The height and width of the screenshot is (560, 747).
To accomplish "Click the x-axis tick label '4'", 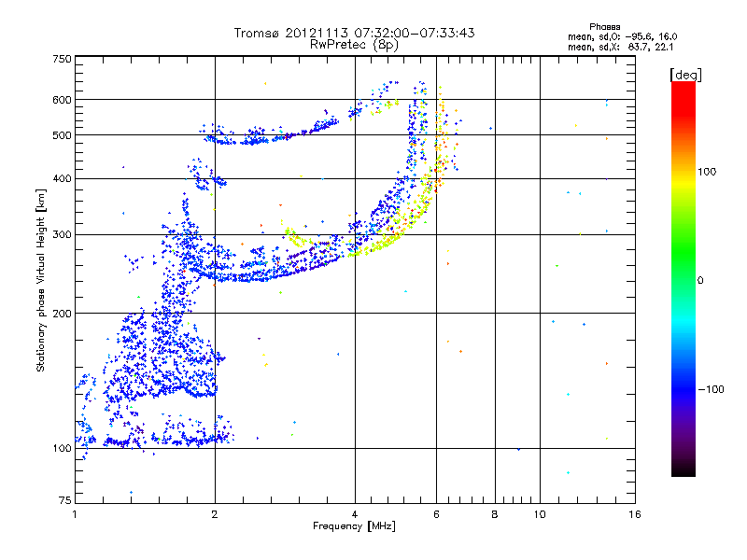I will tap(355, 514).
